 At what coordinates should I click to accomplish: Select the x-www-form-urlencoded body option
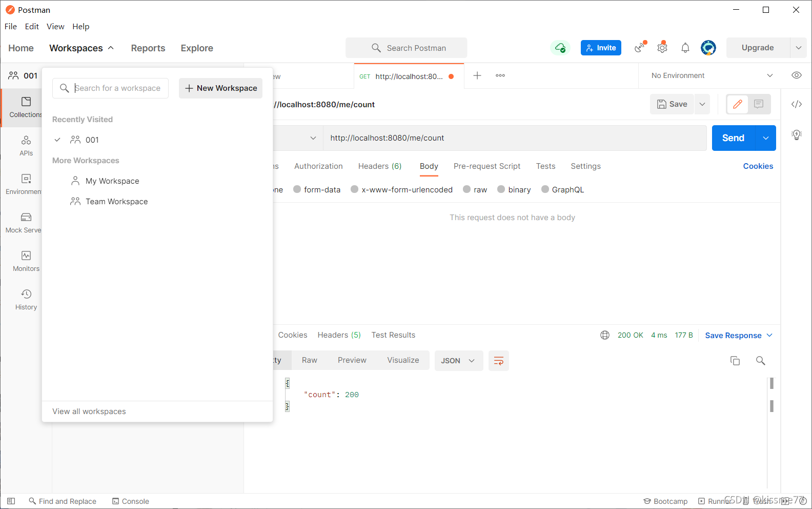click(x=402, y=190)
